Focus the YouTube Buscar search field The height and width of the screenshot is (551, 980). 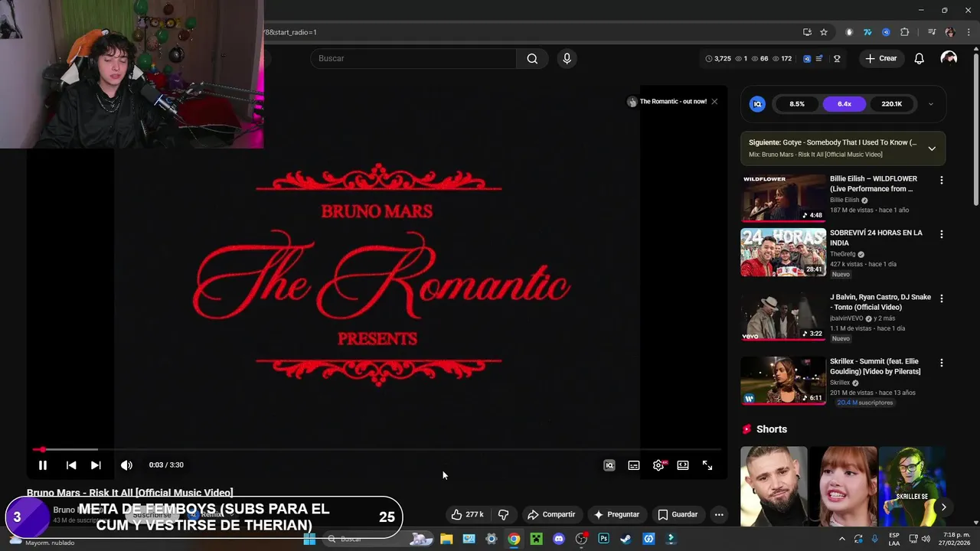tap(413, 59)
